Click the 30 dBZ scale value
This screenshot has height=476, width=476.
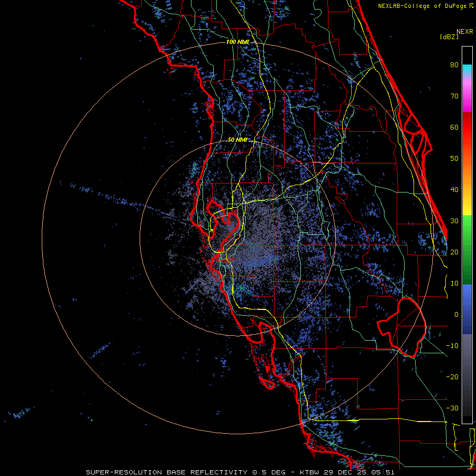454,221
